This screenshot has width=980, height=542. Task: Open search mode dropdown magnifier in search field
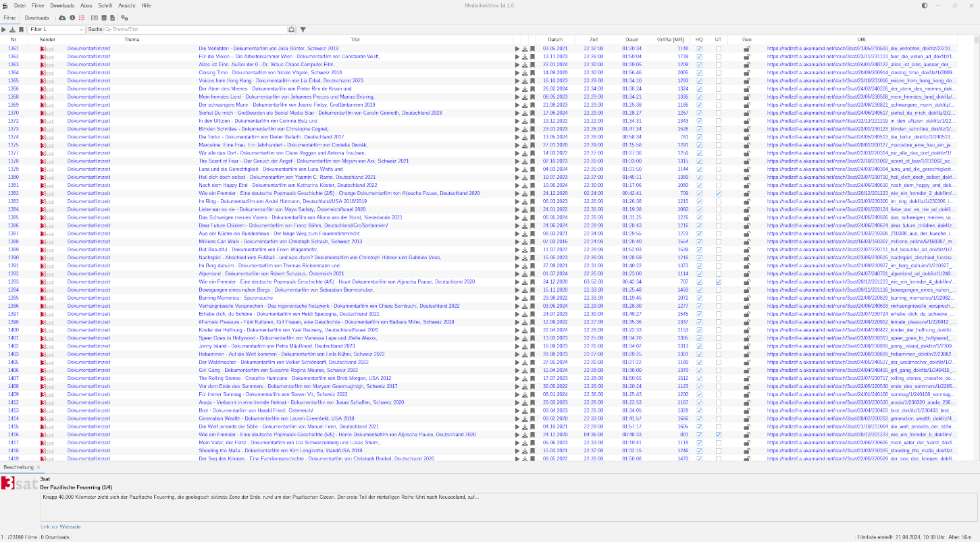(x=108, y=30)
